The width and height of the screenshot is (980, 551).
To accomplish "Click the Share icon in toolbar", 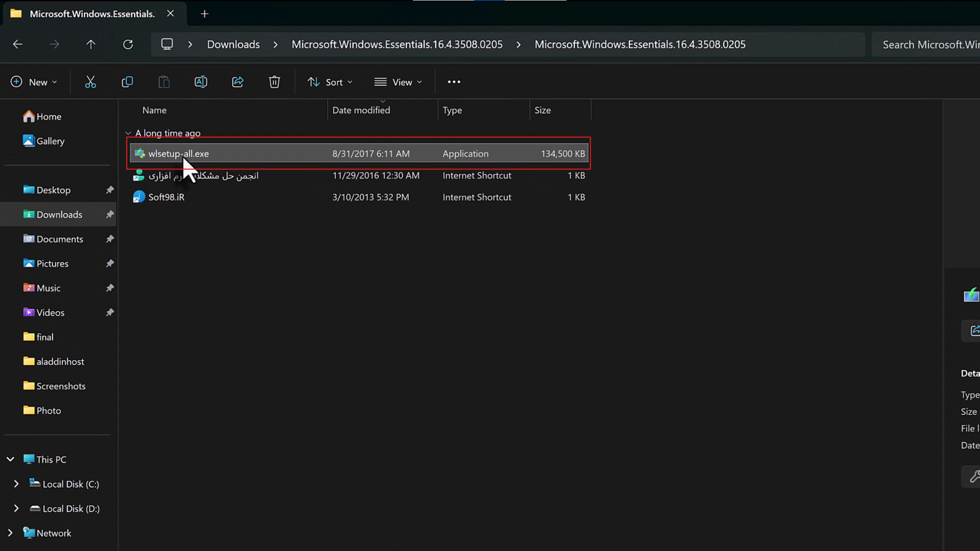I will (237, 82).
